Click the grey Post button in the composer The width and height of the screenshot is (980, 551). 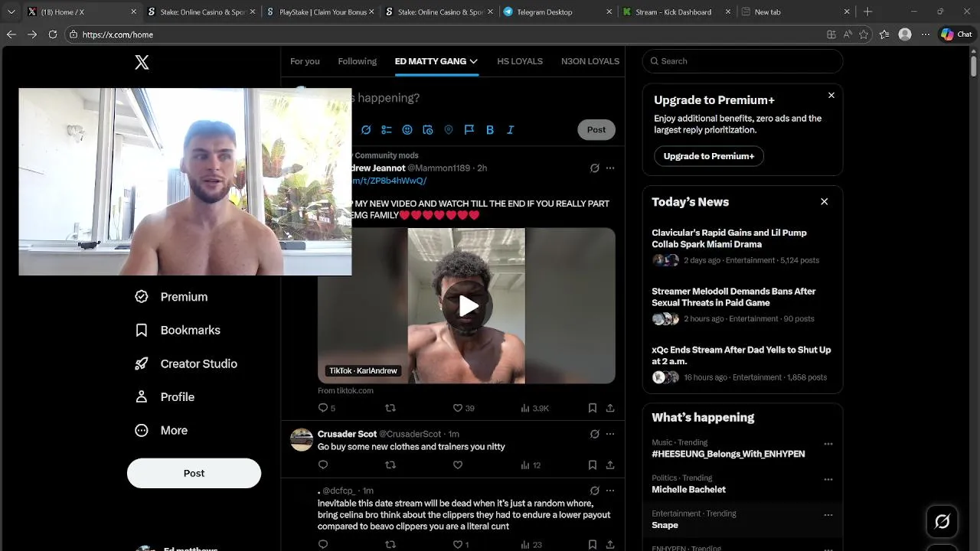tap(596, 130)
